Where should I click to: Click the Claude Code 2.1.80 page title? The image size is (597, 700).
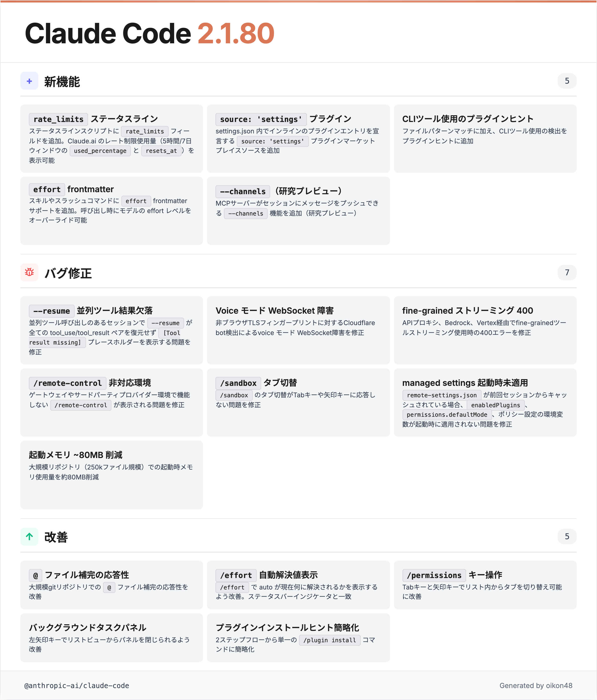pyautogui.click(x=149, y=33)
